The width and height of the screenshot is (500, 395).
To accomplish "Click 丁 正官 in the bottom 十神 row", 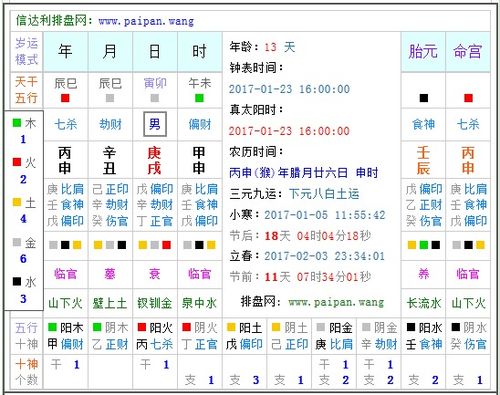I will pos(200,344).
